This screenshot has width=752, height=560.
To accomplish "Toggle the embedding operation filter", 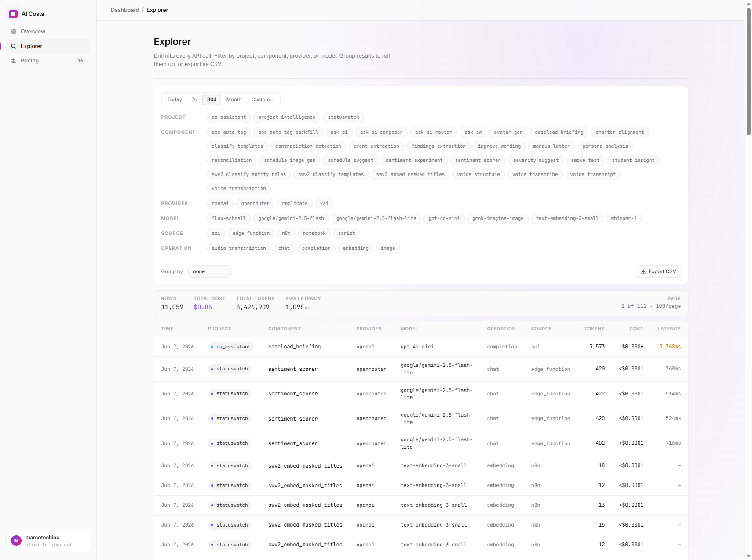I will tap(356, 249).
